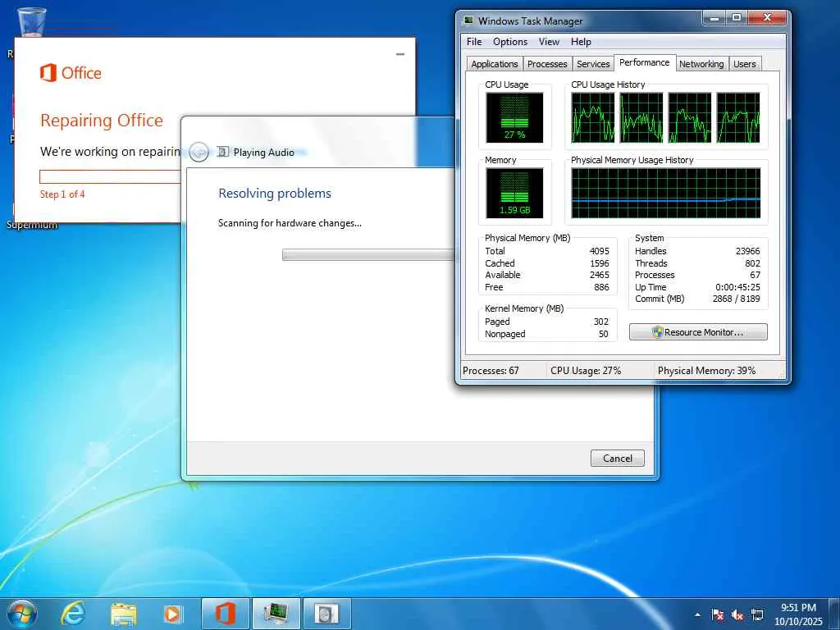Click the first CPU Usage History graph
This screenshot has width=840, height=630.
tap(593, 118)
